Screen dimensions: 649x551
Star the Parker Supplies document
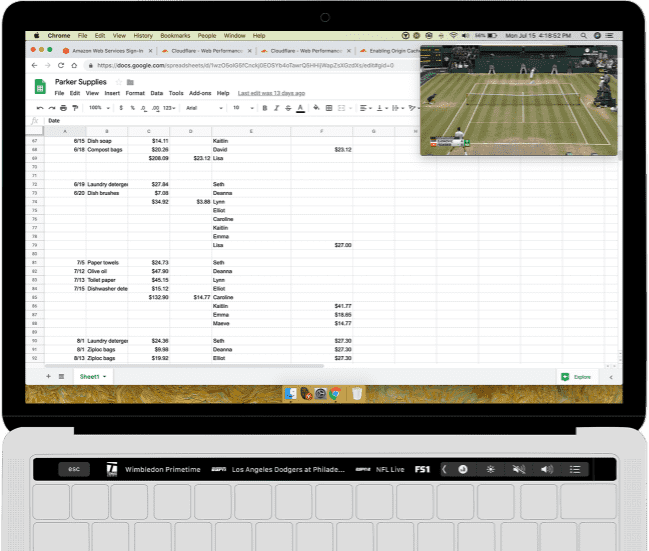coord(119,82)
